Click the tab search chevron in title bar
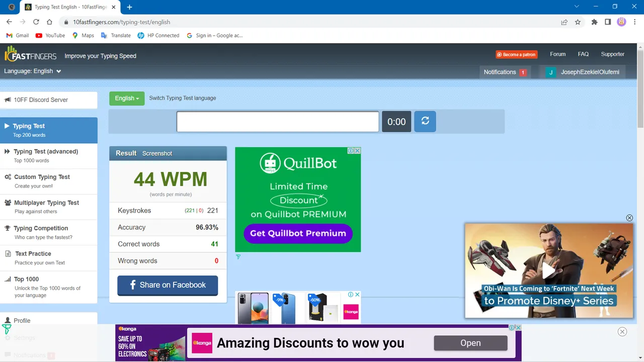The width and height of the screenshot is (644, 362). pos(576,7)
